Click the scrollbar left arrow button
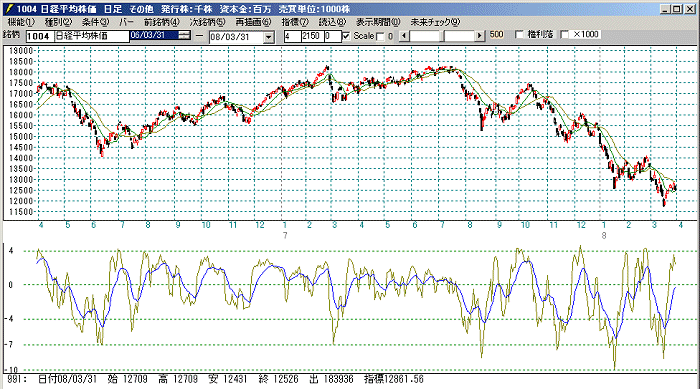 (404, 36)
